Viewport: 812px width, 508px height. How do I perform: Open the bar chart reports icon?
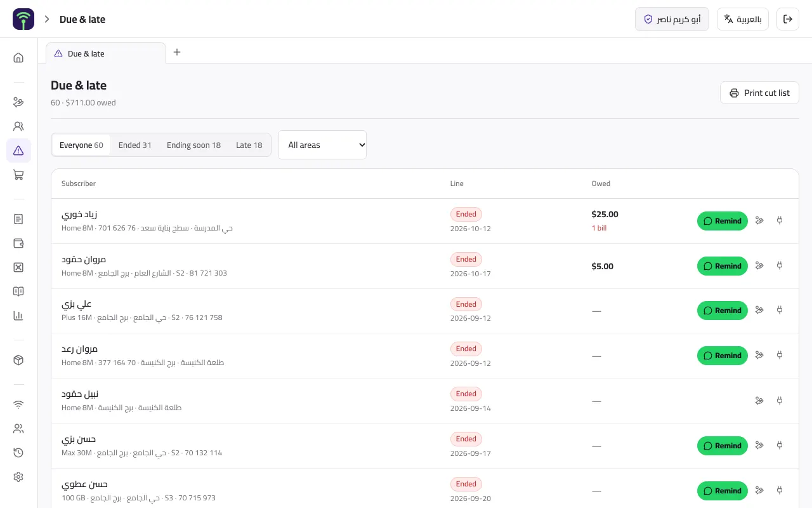pyautogui.click(x=18, y=316)
